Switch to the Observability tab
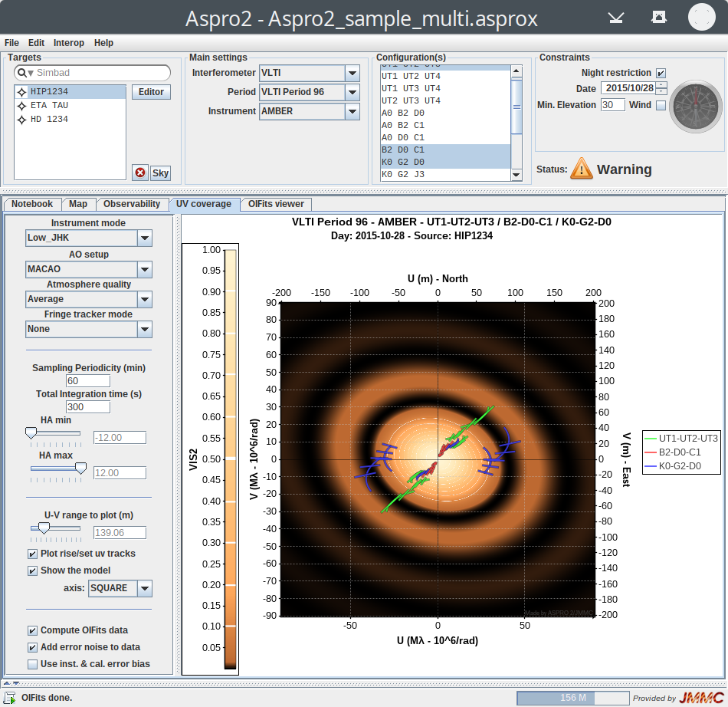728x707 pixels. [131, 204]
